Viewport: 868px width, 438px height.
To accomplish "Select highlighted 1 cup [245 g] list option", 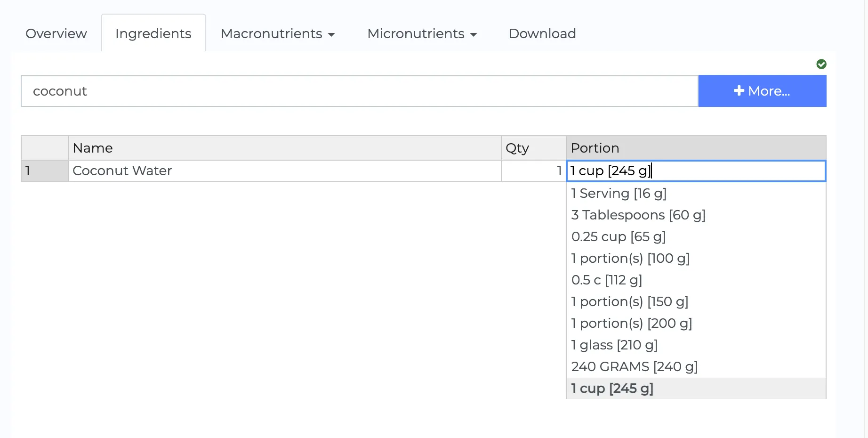I will pos(612,388).
